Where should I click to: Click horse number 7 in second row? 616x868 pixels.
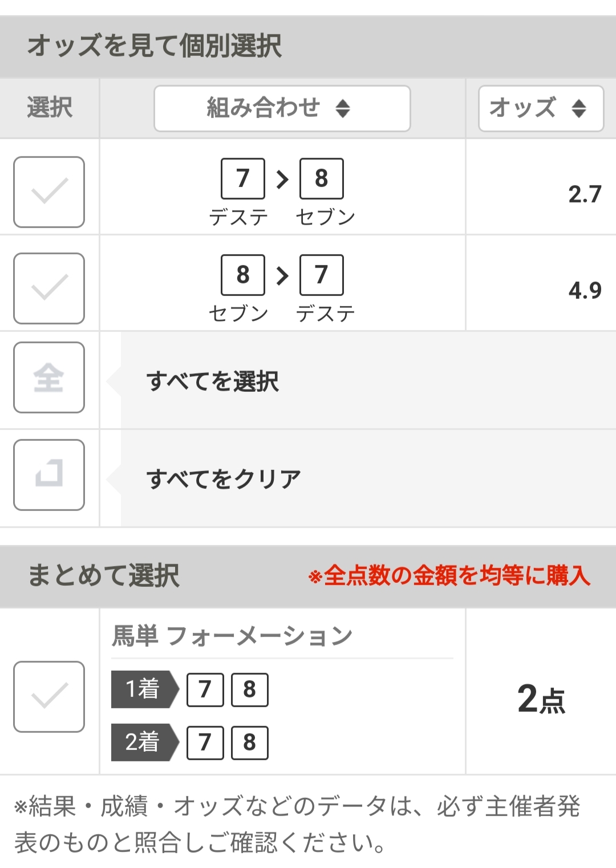point(321,275)
